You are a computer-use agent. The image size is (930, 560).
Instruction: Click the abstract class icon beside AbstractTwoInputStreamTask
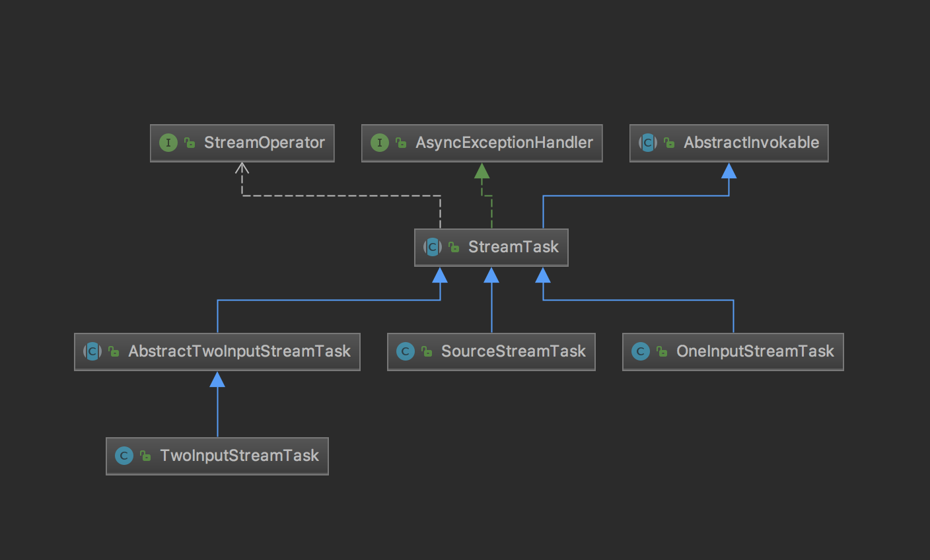tap(92, 351)
